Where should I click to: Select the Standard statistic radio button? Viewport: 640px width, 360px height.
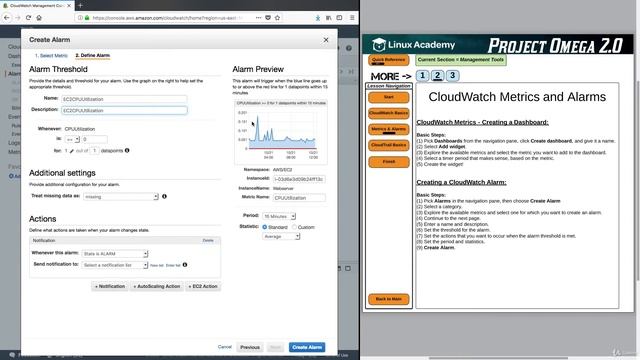pyautogui.click(x=264, y=227)
